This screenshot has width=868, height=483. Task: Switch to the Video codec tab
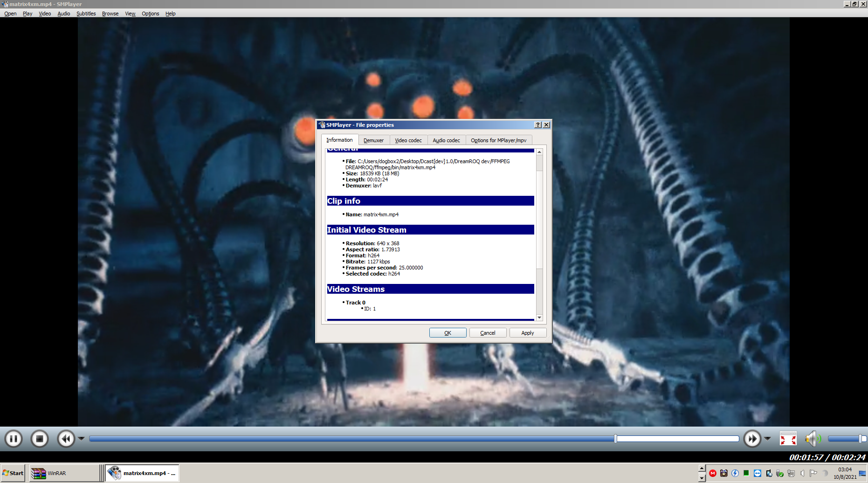tap(408, 140)
